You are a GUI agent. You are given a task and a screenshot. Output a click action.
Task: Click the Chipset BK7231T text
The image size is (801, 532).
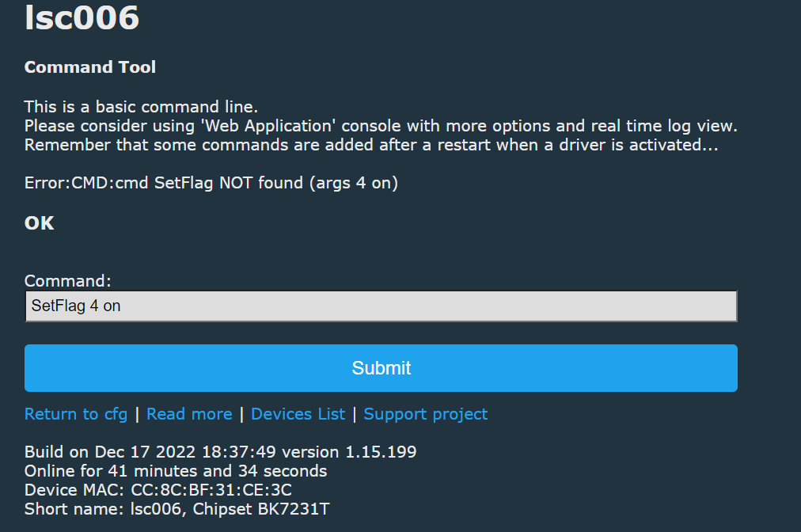(x=261, y=509)
